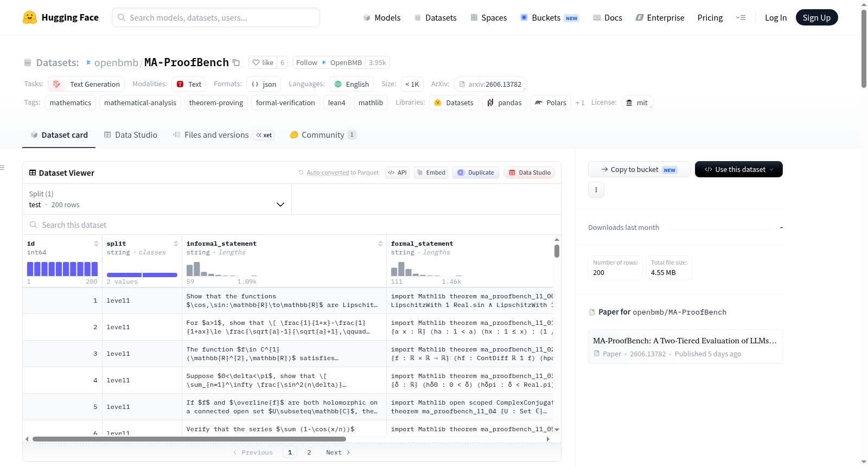Click the Hugging Face logo icon
868x467 pixels.
(x=30, y=17)
